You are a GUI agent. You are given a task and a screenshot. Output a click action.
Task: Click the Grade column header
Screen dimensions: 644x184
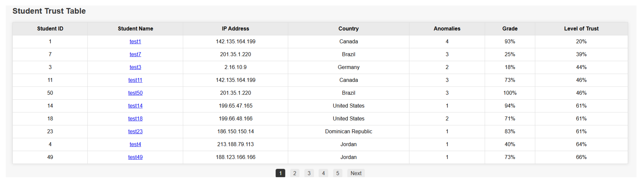pos(509,29)
